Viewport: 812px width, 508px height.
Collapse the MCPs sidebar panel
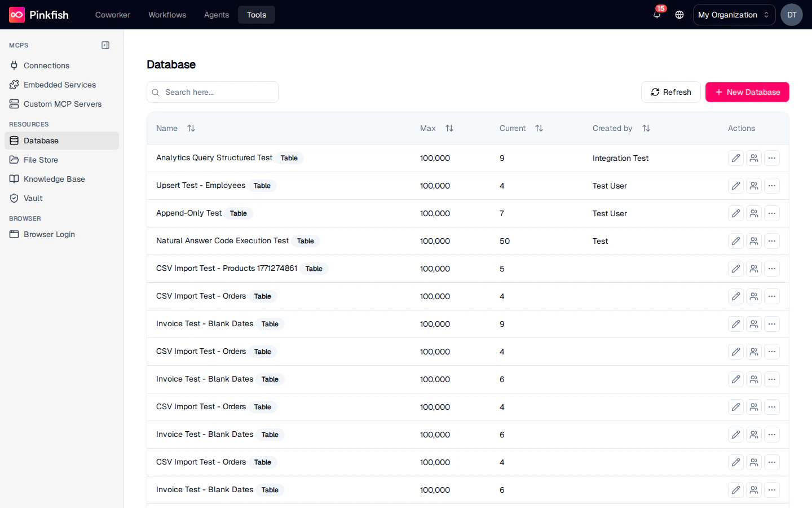105,45
